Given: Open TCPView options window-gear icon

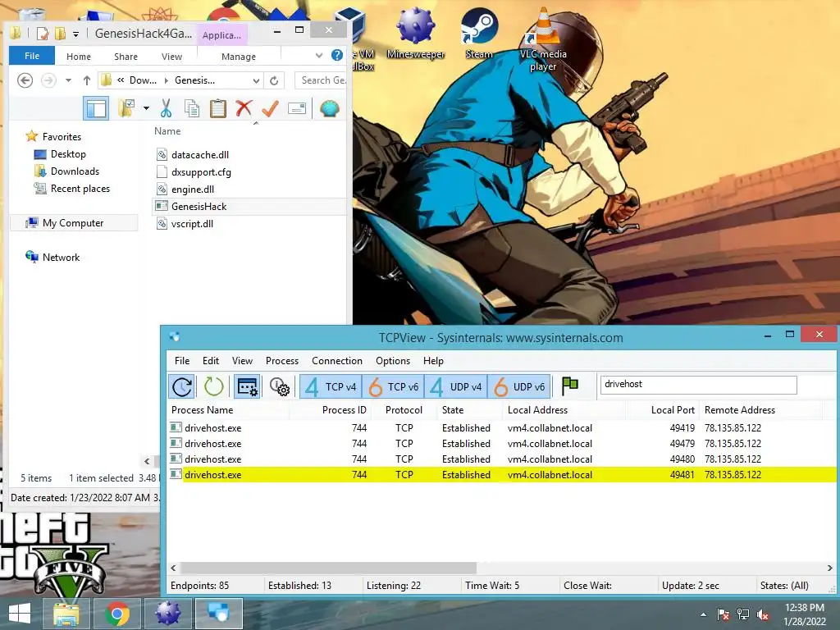Looking at the screenshot, I should click(x=247, y=386).
